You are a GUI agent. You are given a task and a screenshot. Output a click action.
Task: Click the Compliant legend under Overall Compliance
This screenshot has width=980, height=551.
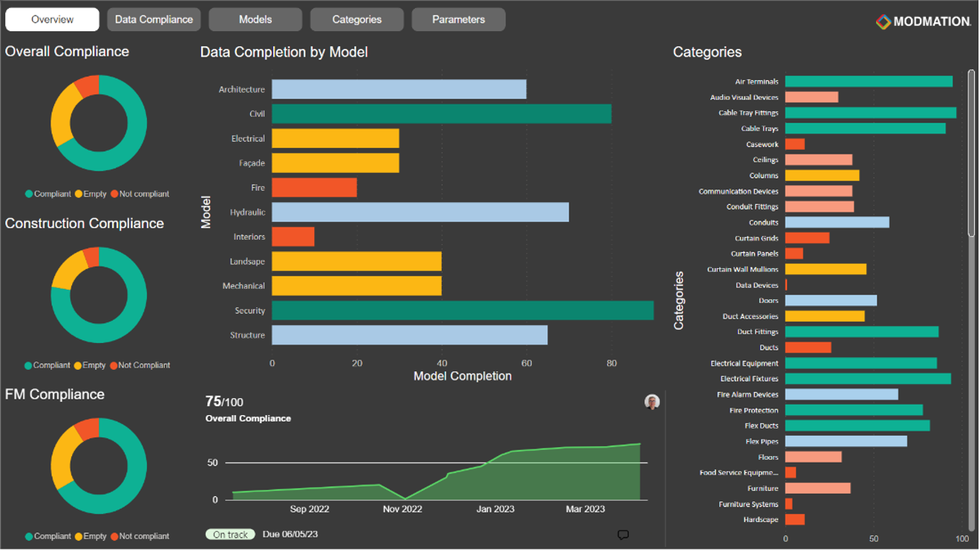point(48,194)
